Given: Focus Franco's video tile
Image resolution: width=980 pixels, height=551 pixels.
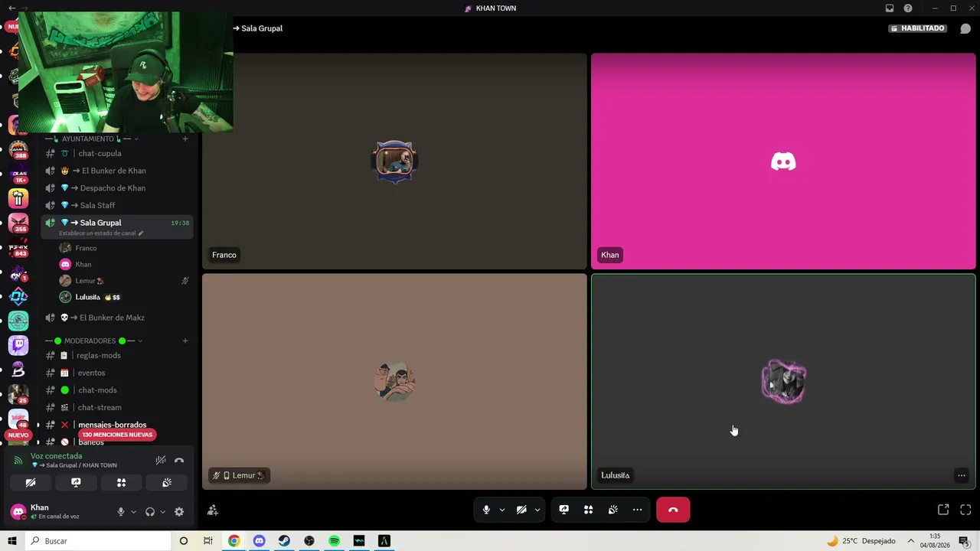Looking at the screenshot, I should [x=394, y=161].
